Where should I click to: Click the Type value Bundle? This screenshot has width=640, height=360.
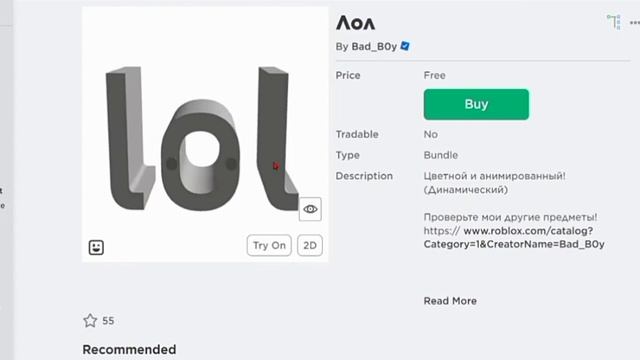click(x=441, y=155)
